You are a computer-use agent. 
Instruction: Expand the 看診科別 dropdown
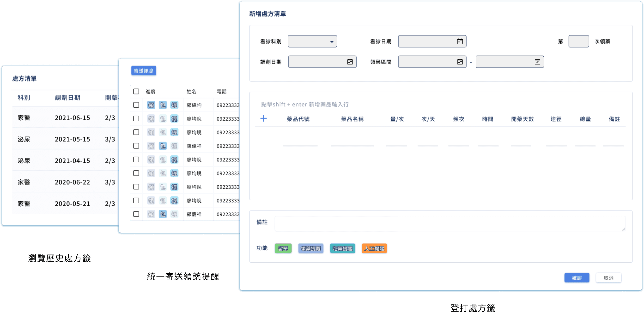tap(312, 41)
